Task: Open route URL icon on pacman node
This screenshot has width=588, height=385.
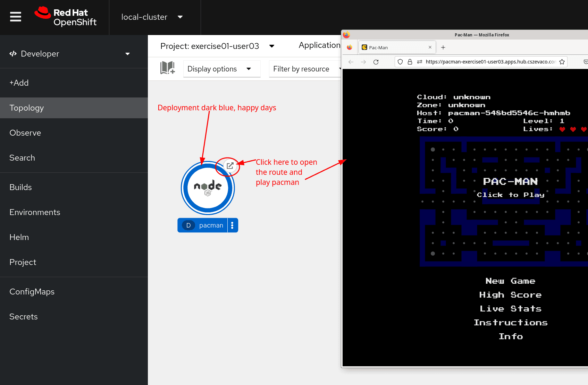Action: [x=230, y=166]
